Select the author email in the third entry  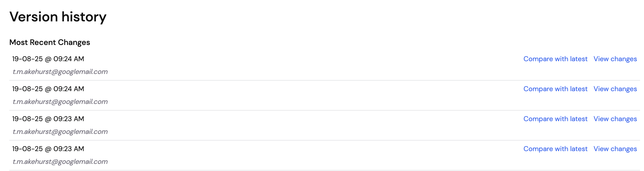[60, 132]
